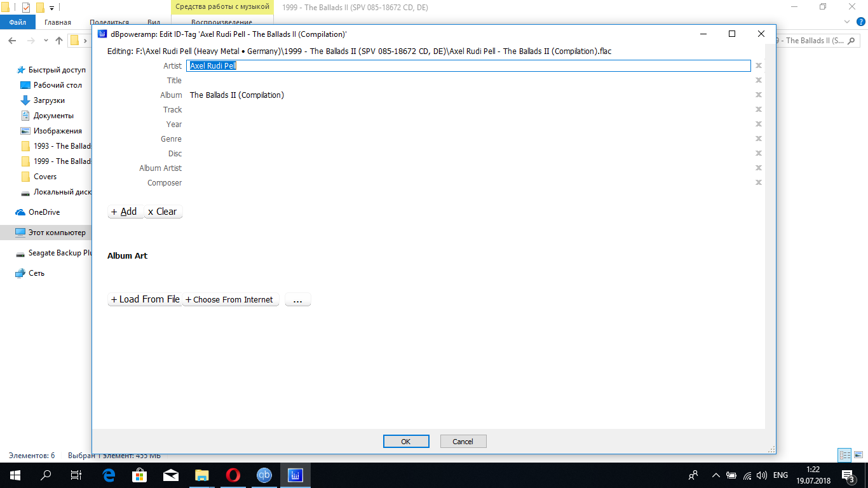Select Локальный диск in navigation pane
Viewport: 868px width, 488px height.
56,192
